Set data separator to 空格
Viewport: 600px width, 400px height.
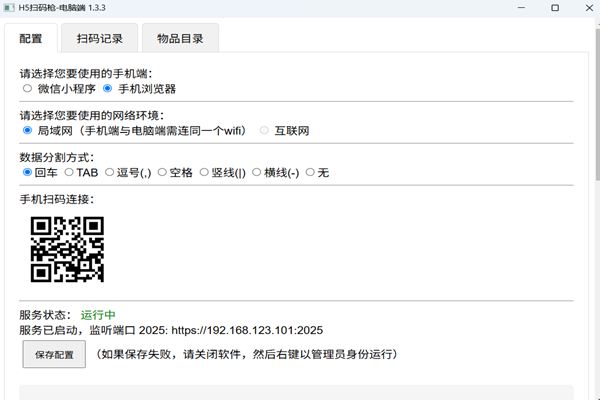(162, 172)
